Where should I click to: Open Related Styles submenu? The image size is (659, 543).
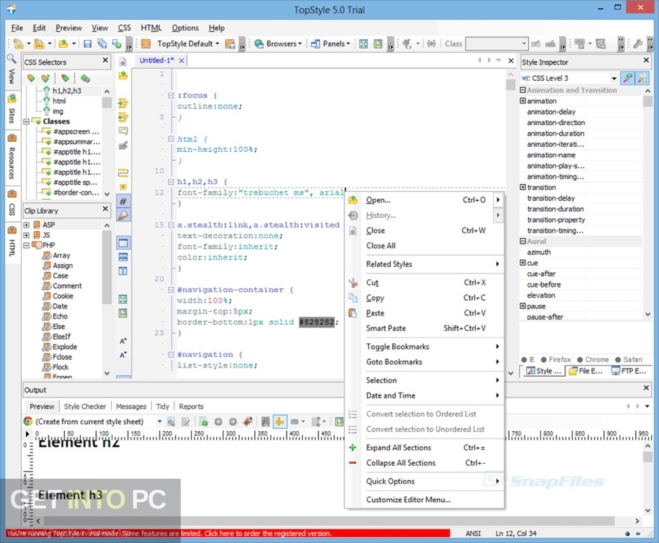424,264
